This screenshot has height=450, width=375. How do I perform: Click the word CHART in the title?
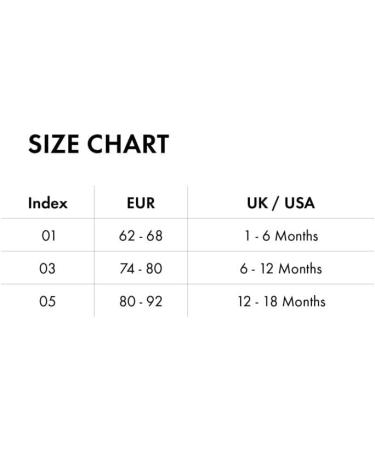point(128,144)
